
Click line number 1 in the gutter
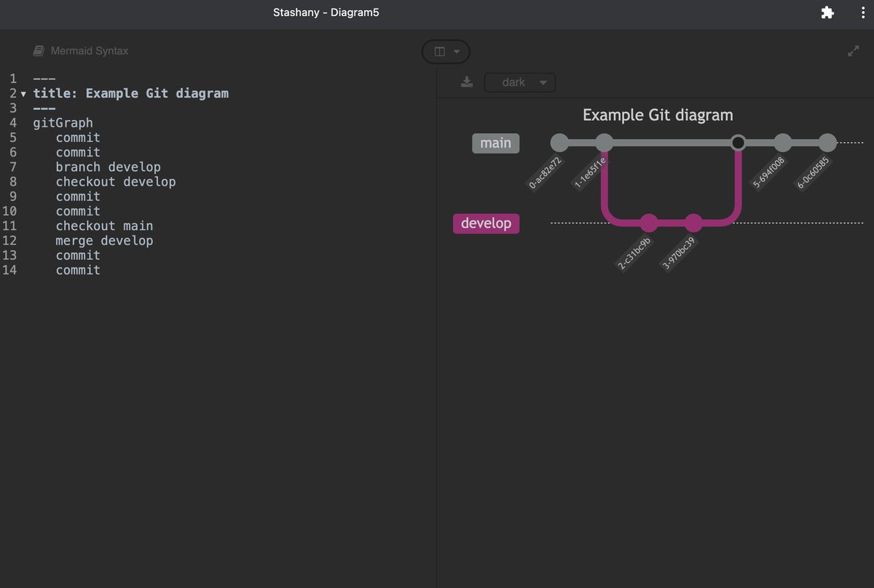pos(12,79)
